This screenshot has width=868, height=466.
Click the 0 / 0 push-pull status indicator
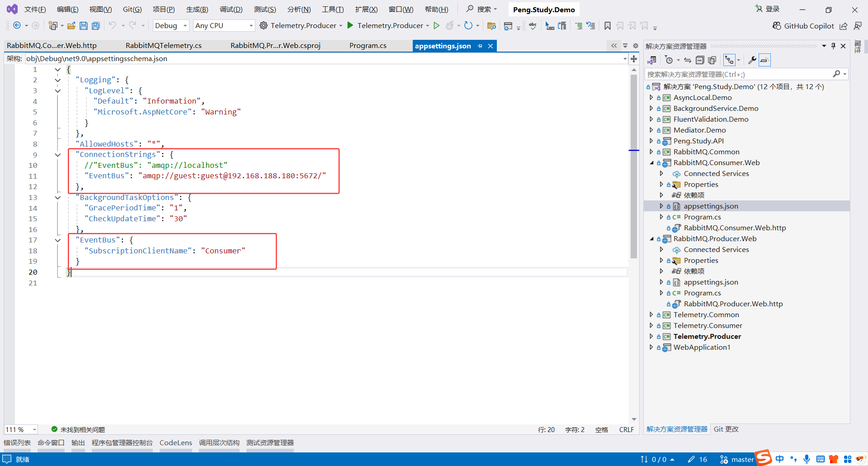coord(658,460)
